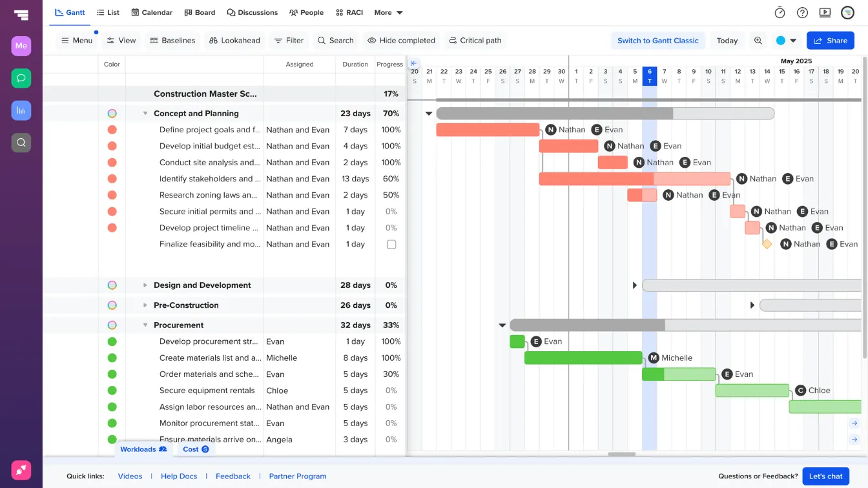
Task: Open the RACI tab
Action: [x=349, y=12]
